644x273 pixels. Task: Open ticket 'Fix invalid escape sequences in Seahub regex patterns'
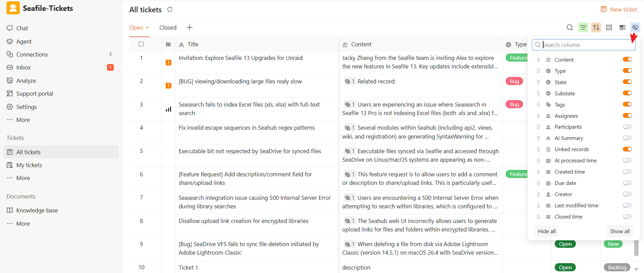tap(247, 128)
